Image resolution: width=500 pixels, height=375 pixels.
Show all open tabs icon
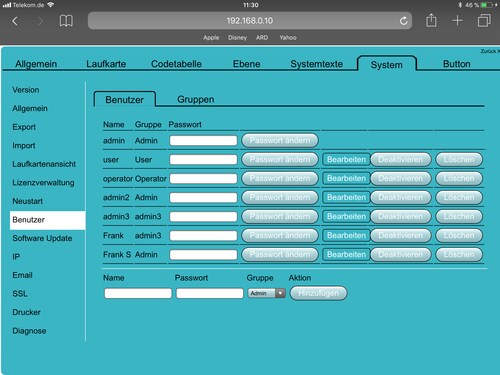pyautogui.click(x=484, y=20)
